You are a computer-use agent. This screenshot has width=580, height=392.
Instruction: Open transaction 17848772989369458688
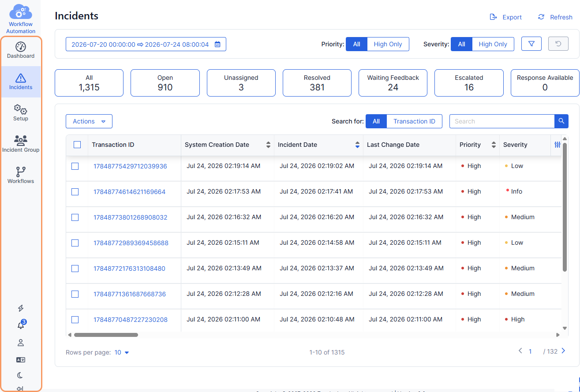point(131,243)
